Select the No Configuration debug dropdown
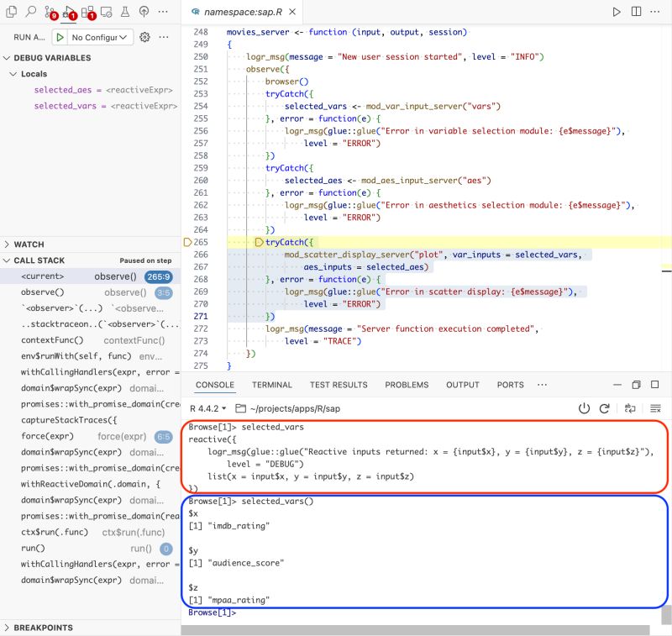The image size is (672, 636). click(99, 37)
